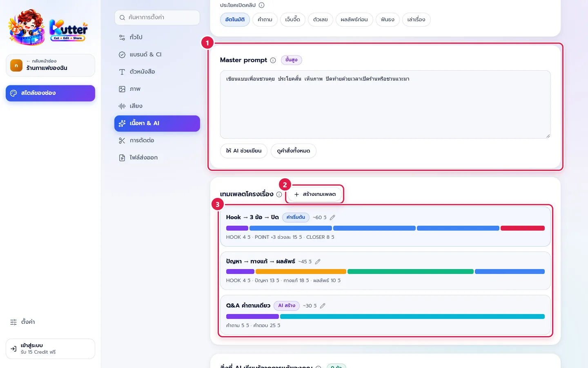
Task: Open เสียง settings section
Action: pyautogui.click(x=157, y=106)
